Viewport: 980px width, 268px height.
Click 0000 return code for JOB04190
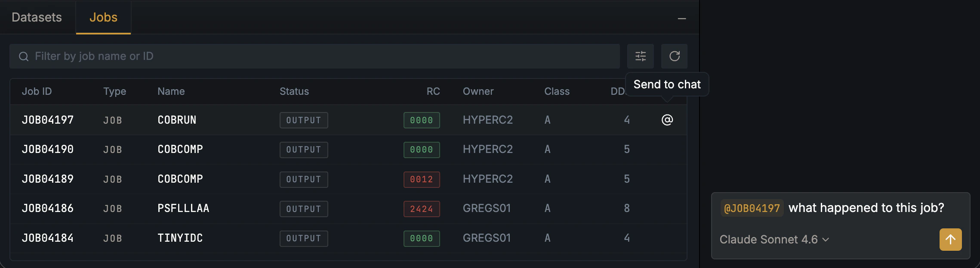(x=422, y=150)
